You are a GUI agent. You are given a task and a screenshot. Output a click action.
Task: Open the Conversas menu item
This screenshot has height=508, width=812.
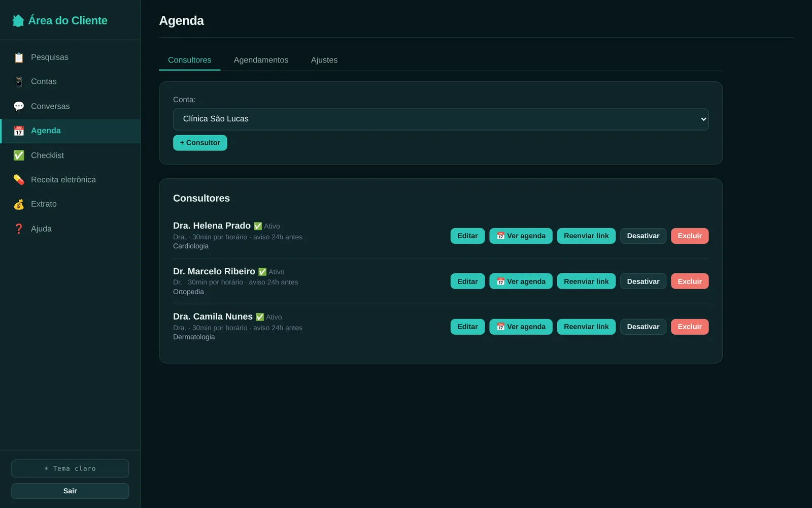coord(70,106)
